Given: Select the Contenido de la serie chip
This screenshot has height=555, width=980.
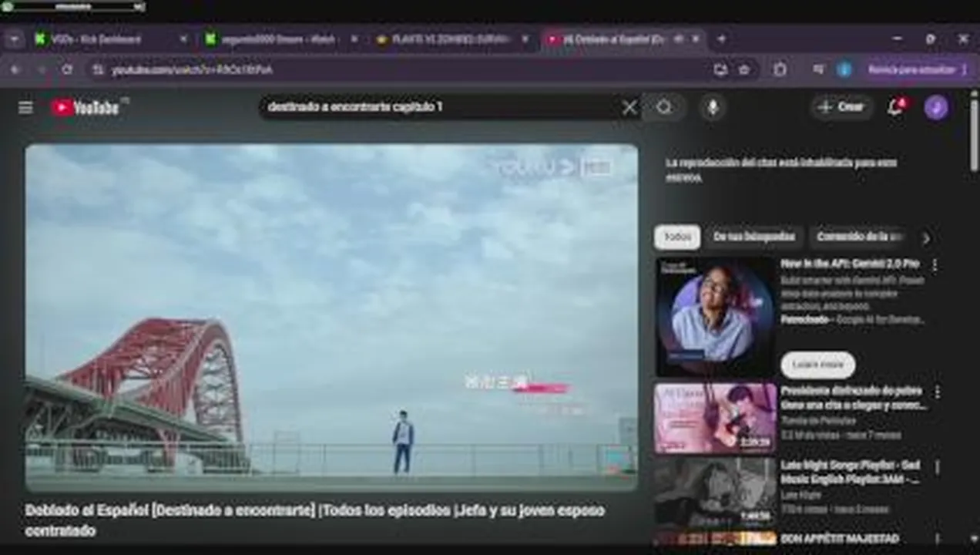Looking at the screenshot, I should pos(859,237).
